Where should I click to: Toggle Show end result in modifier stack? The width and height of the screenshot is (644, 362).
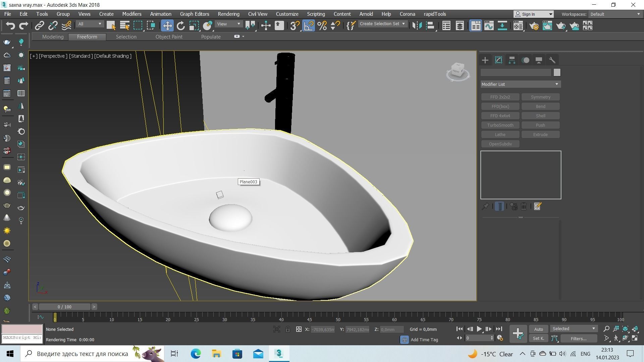(x=499, y=206)
